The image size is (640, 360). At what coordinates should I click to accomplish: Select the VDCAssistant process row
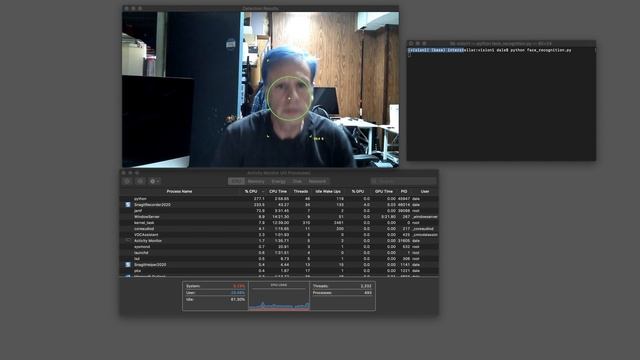point(280,235)
